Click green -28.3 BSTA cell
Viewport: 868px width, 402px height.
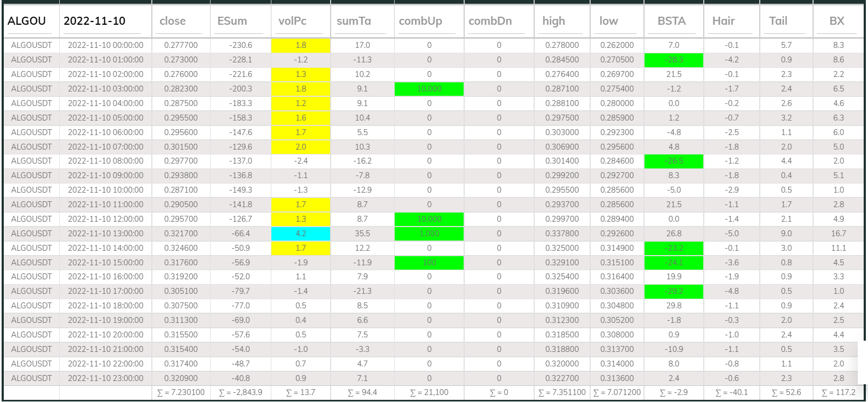point(674,60)
